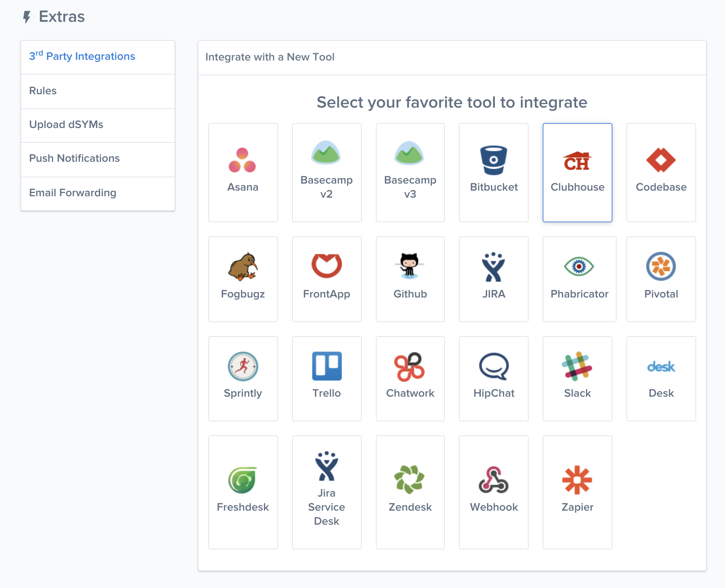
Task: Go to Upload dSYMs section
Action: [x=98, y=125]
